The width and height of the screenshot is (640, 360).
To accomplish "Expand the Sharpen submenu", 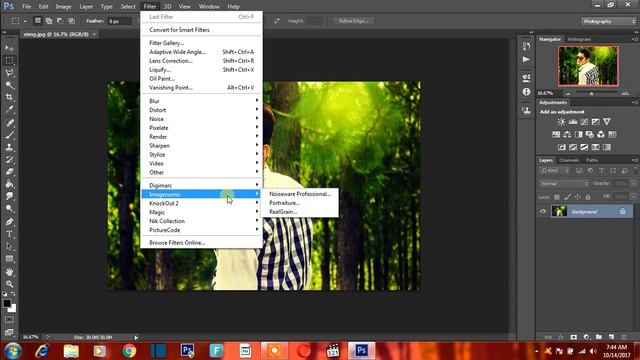I will click(x=201, y=146).
